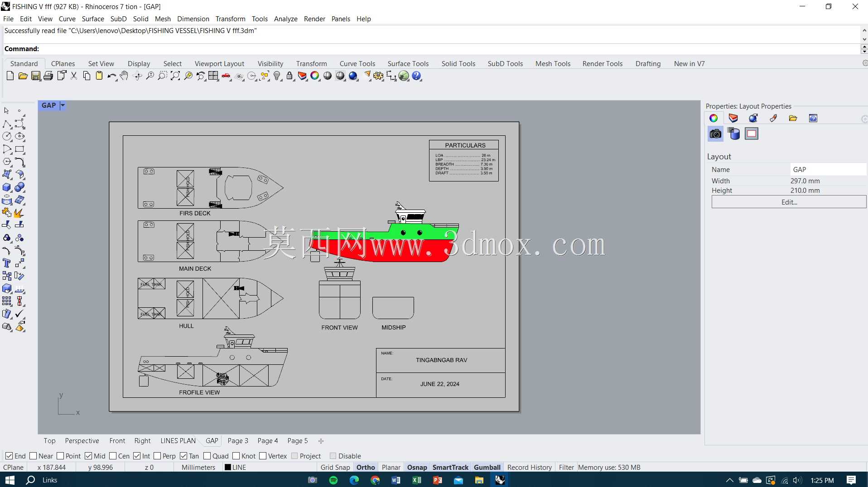Click the Millimeters units status pane
The image size is (868, 487).
(x=198, y=468)
